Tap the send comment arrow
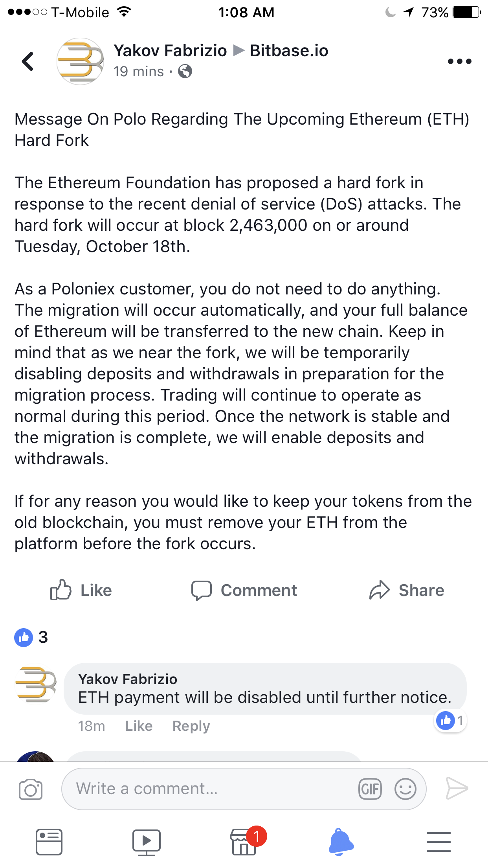 tap(457, 788)
